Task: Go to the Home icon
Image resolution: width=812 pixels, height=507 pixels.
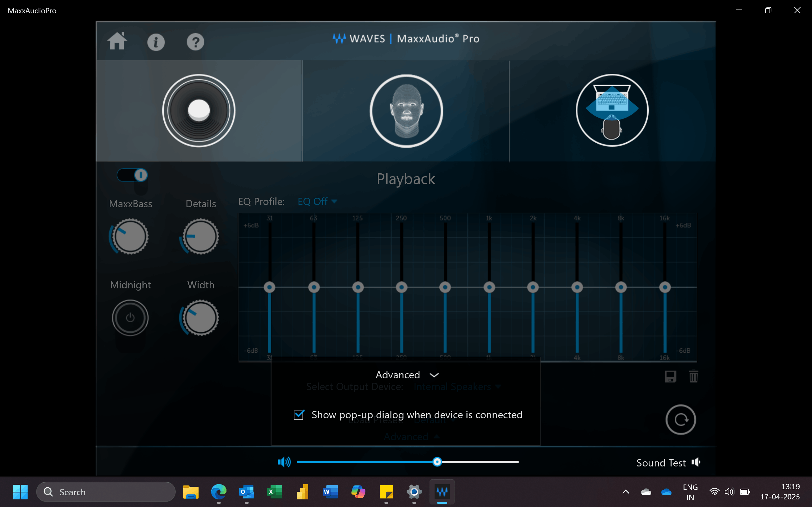Action: coord(117,42)
